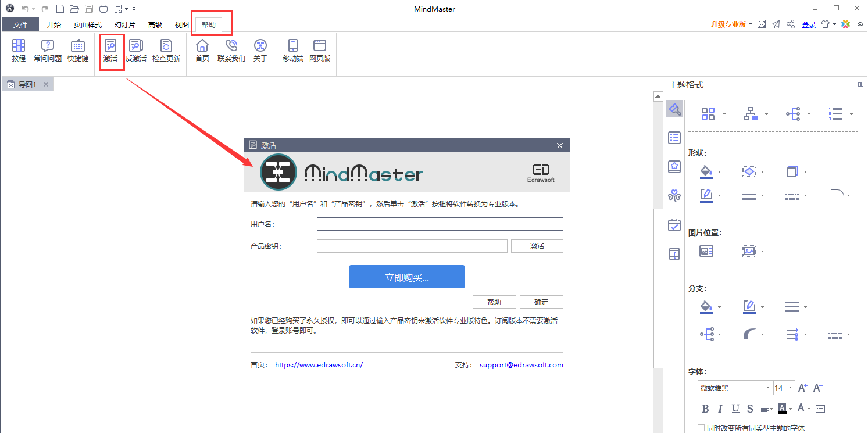Click the paper plane send icon
Viewport: 868px width, 433px height.
pyautogui.click(x=776, y=24)
